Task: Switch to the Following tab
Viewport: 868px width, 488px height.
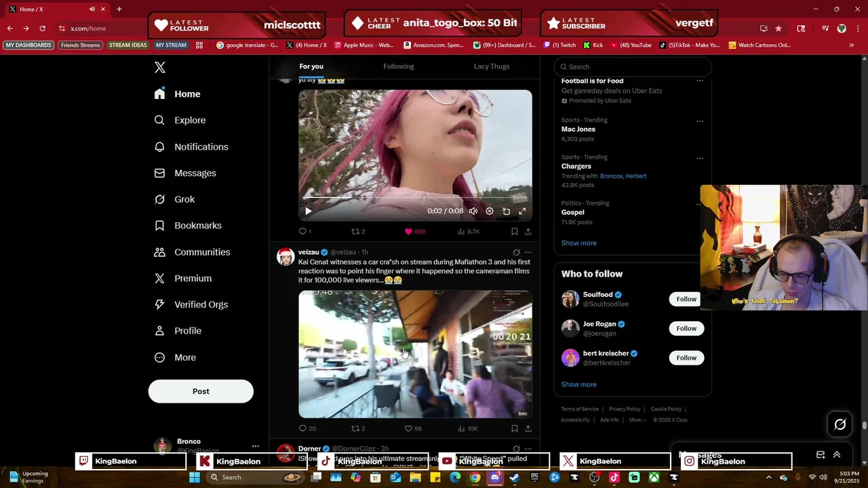Action: (399, 66)
